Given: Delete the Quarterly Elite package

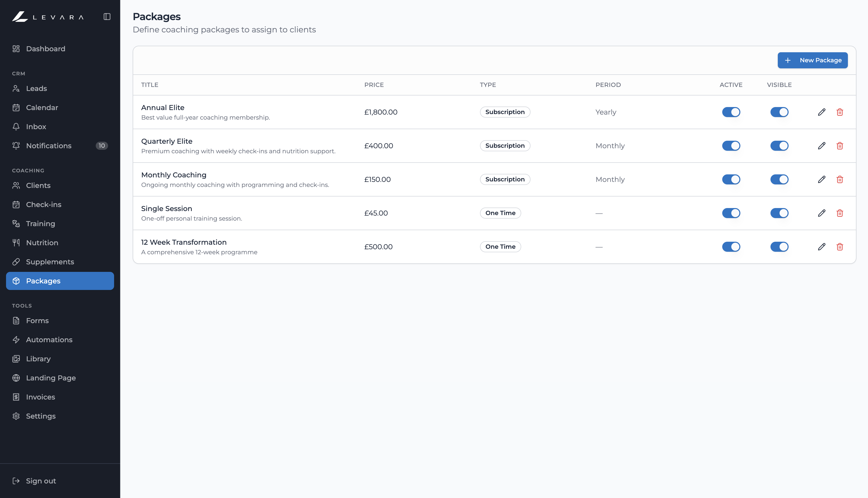Looking at the screenshot, I should (x=840, y=146).
